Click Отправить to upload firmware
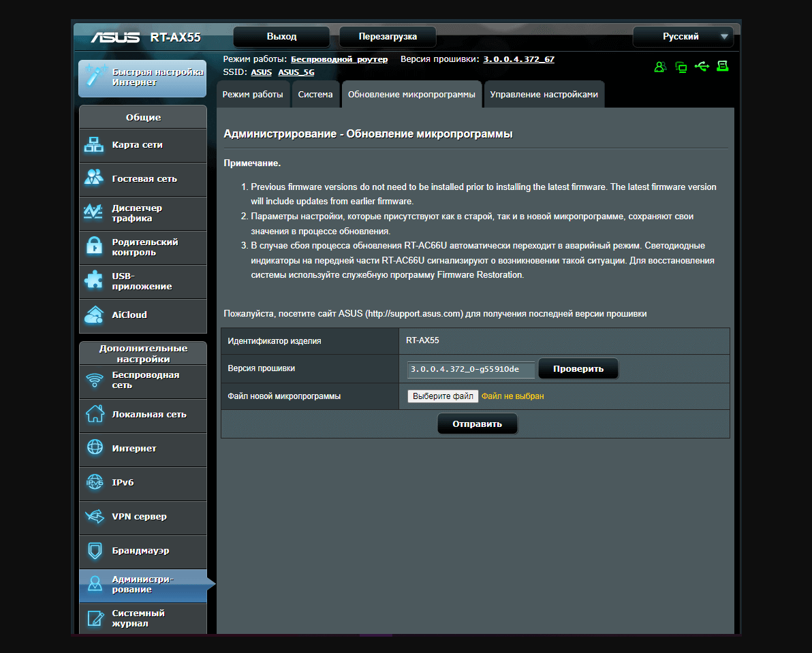The image size is (812, 653). click(x=477, y=424)
